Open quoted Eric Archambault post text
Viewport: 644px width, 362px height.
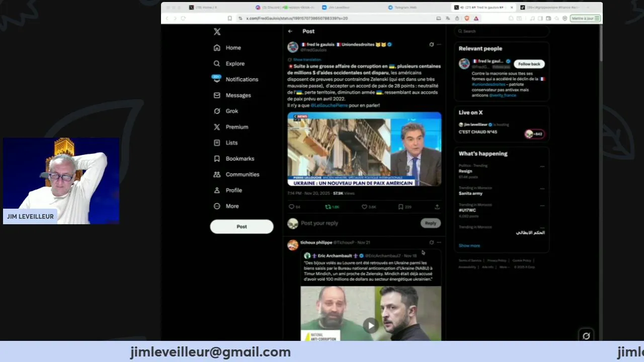369,271
